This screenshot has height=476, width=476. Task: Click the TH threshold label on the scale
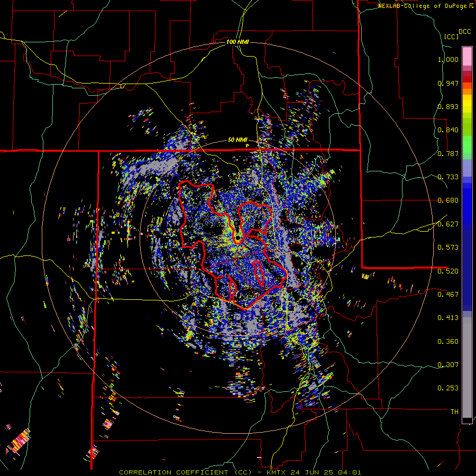454,412
